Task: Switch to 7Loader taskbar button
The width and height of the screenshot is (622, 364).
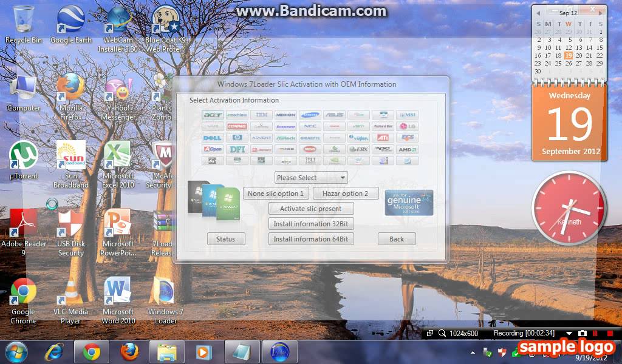Action: coord(280,352)
